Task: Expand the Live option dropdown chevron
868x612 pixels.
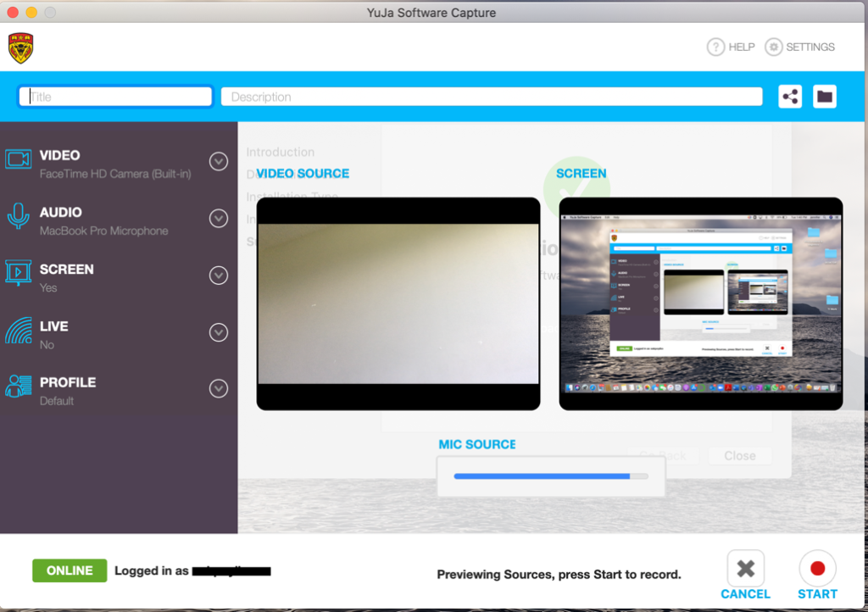Action: (219, 332)
